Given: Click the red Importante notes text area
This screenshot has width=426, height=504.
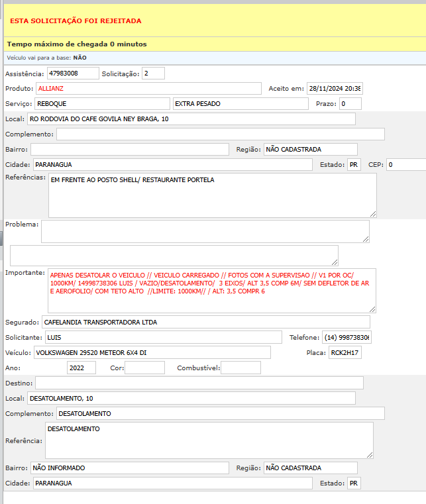Looking at the screenshot, I should tap(211, 291).
